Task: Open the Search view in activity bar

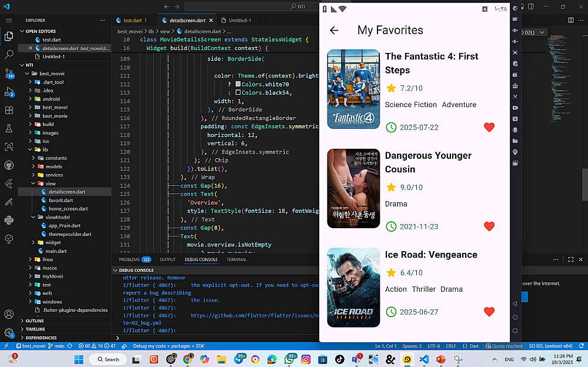Action: [x=9, y=55]
